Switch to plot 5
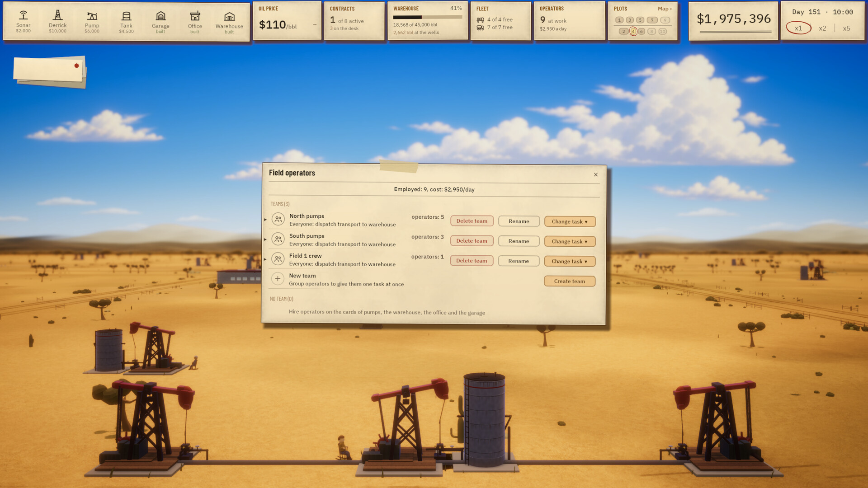Image resolution: width=868 pixels, height=488 pixels. [x=640, y=20]
